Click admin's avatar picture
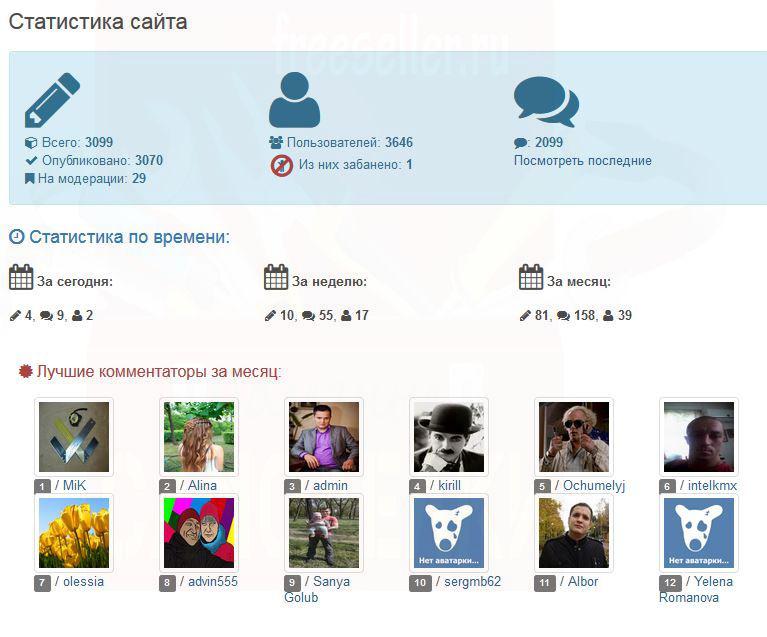Screen dimensions: 767x637 point(324,437)
